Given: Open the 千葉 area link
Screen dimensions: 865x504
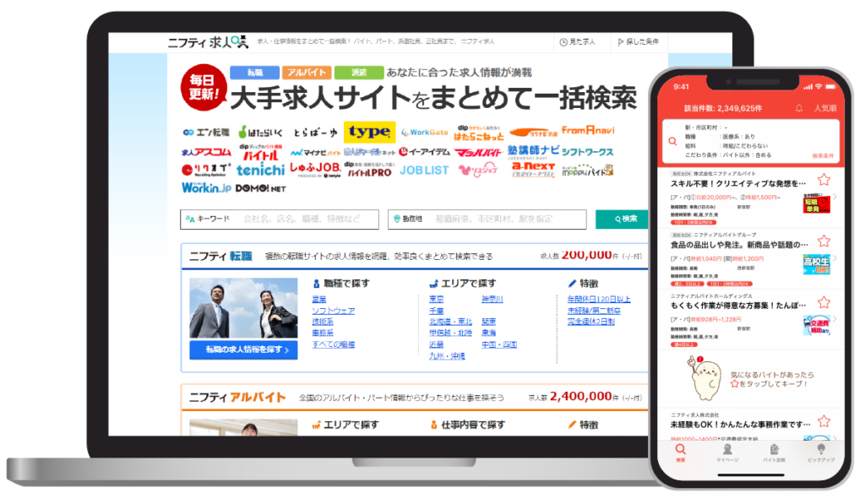Looking at the screenshot, I should tap(437, 311).
